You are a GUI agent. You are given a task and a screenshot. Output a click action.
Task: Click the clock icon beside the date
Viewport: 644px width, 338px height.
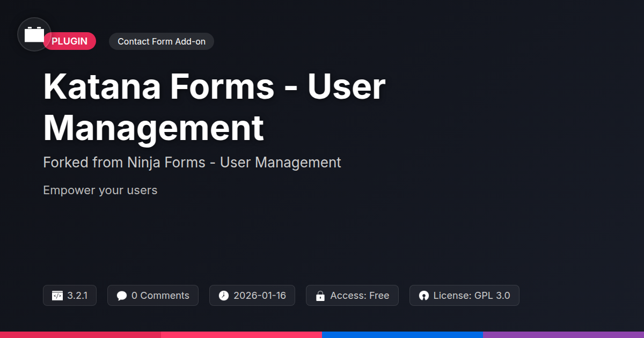pos(224,296)
